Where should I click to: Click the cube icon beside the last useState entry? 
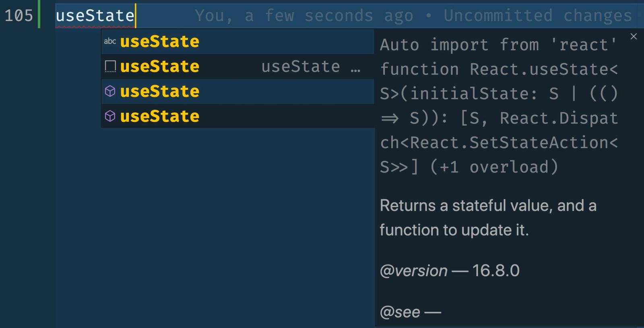pyautogui.click(x=109, y=117)
